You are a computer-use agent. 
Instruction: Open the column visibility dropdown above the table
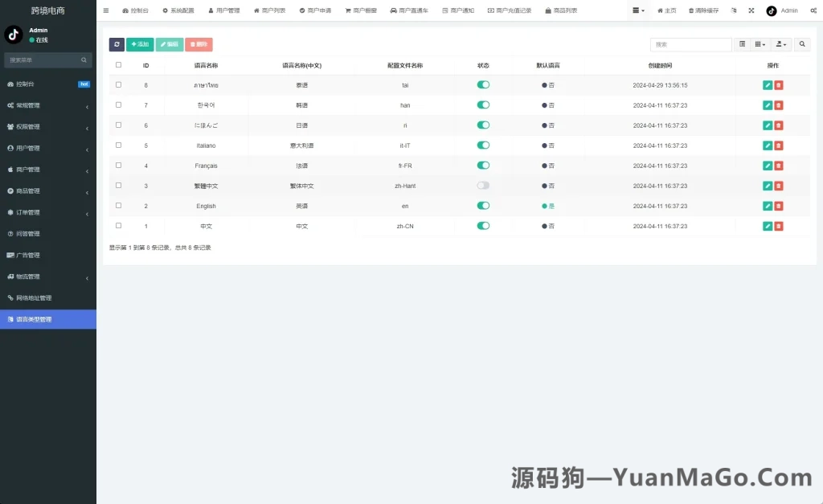coord(760,44)
